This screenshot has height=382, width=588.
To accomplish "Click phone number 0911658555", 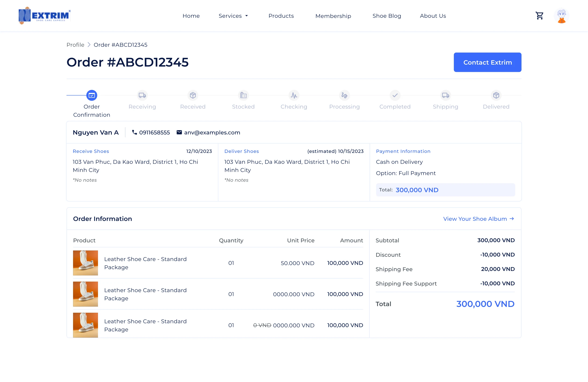I will (154, 133).
